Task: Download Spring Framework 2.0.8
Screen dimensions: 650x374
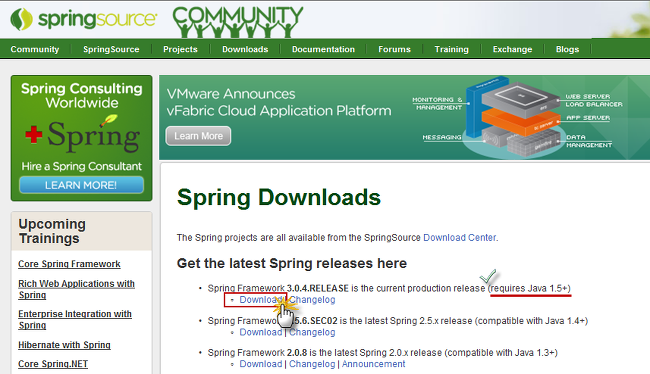Action: pyautogui.click(x=261, y=364)
